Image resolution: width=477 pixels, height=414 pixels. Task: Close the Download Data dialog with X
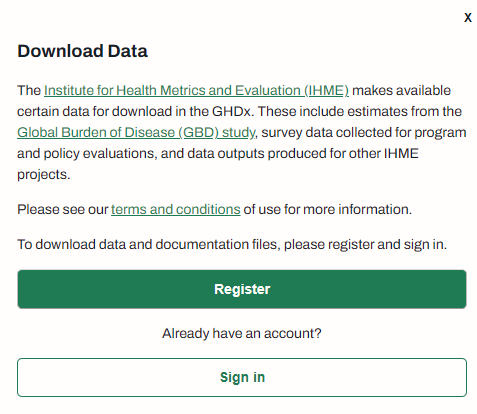click(x=468, y=18)
